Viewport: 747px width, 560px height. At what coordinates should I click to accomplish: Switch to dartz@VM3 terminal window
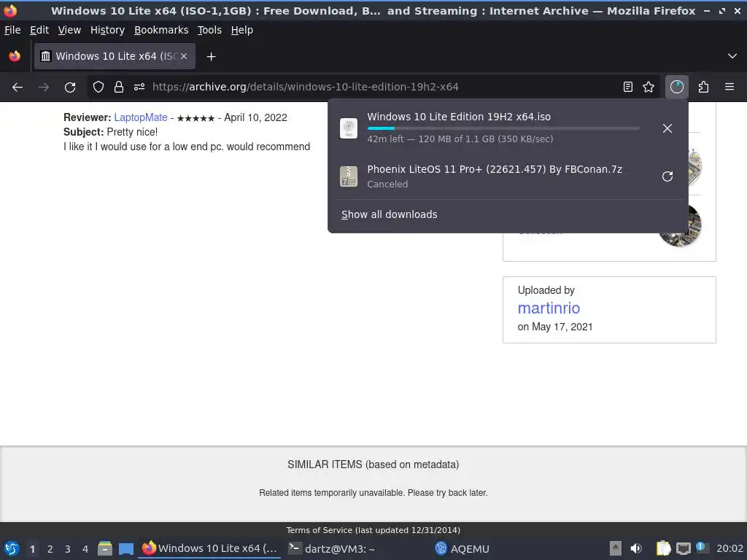pyautogui.click(x=332, y=548)
